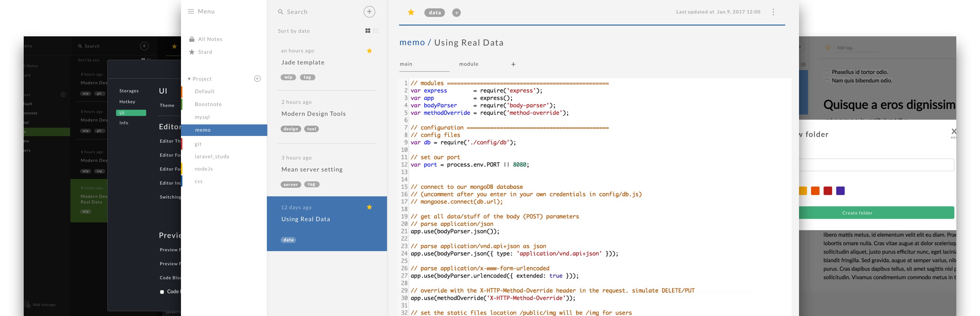Switch to grid view icon

point(368,31)
